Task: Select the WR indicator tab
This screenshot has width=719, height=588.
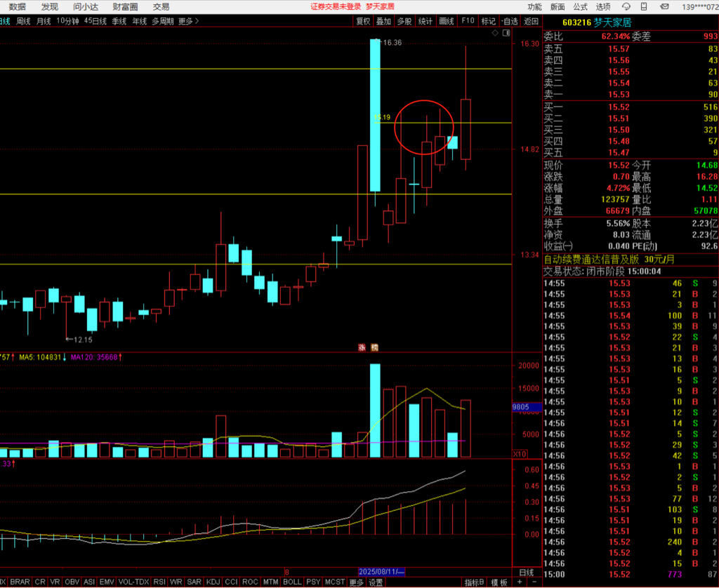Action: coord(176,582)
